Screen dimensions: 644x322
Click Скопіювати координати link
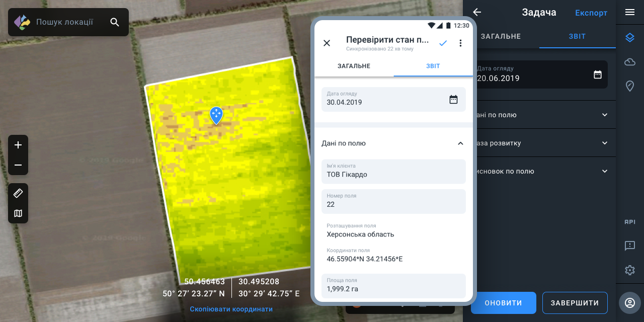[x=231, y=309]
